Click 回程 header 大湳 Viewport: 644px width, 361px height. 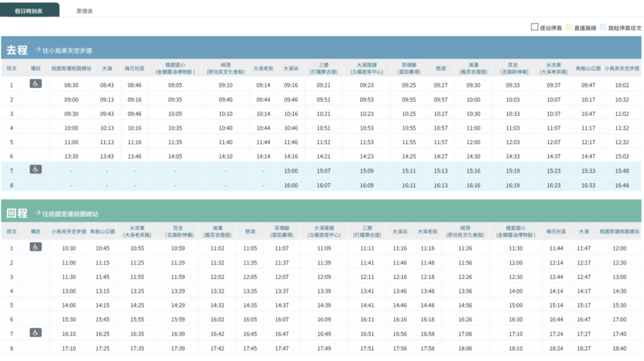pyautogui.click(x=584, y=231)
